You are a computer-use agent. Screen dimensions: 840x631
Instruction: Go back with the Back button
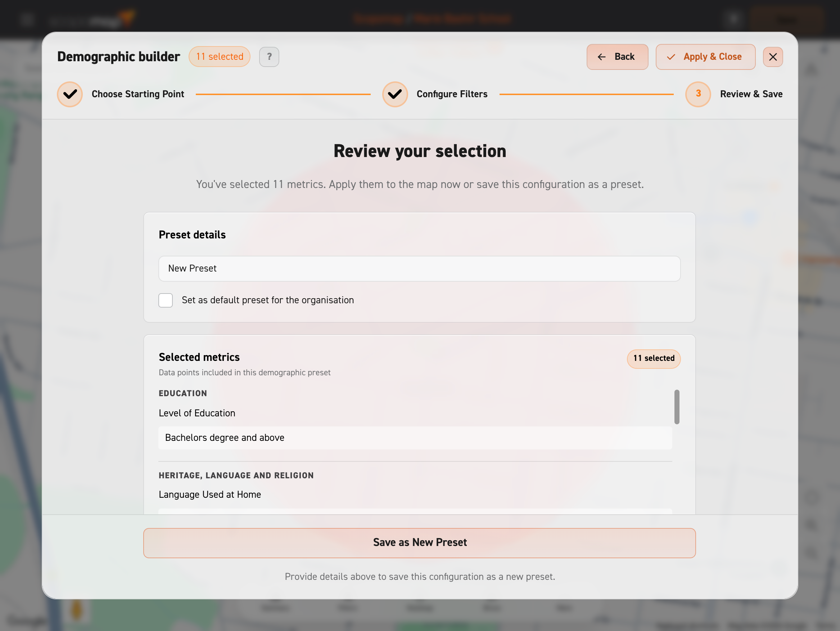[617, 57]
